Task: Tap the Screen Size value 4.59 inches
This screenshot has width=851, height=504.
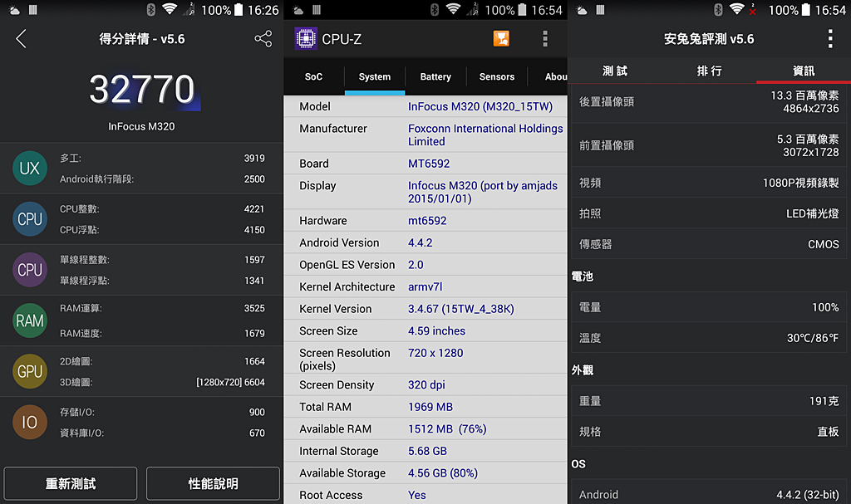Action: [436, 331]
